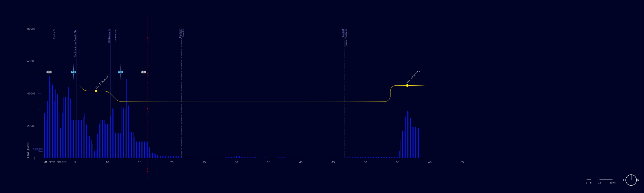Viewport: 644px width, 193px height.
Task: Click the "W" compass direction label
Action: (x=638, y=180)
